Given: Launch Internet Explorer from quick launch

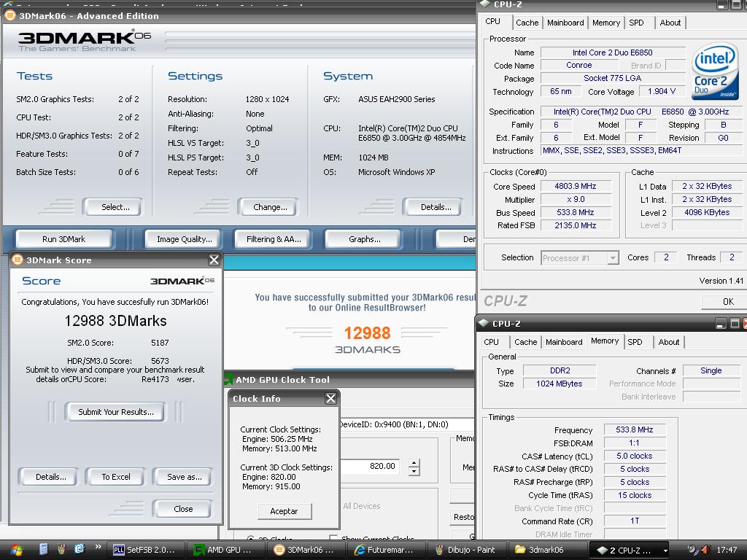Looking at the screenshot, I should pyautogui.click(x=79, y=549).
